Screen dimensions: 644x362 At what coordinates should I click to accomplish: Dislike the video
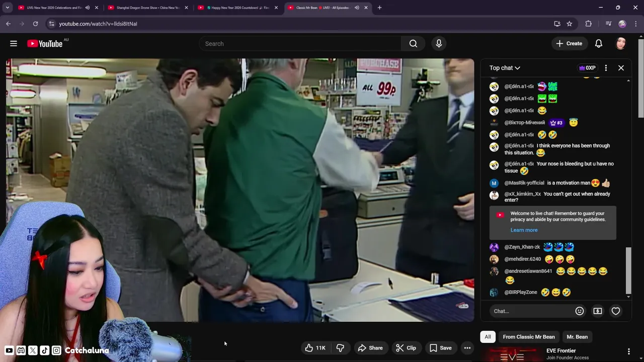click(340, 348)
